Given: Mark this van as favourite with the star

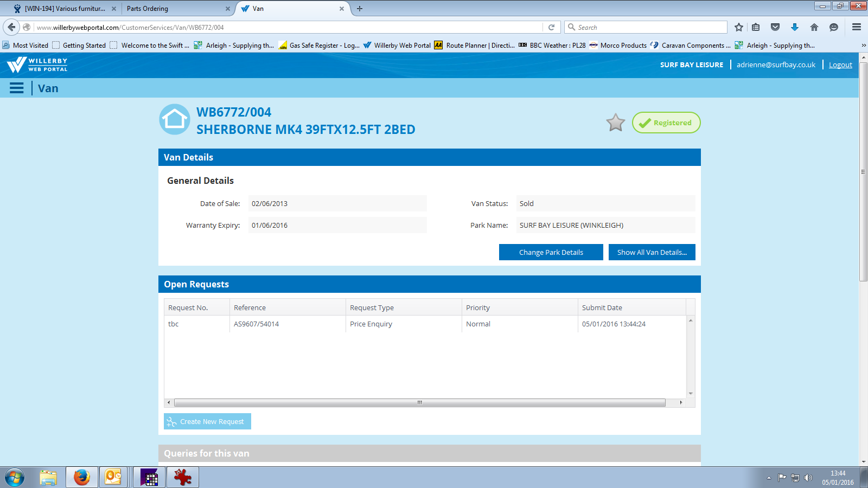Looking at the screenshot, I should [x=616, y=123].
